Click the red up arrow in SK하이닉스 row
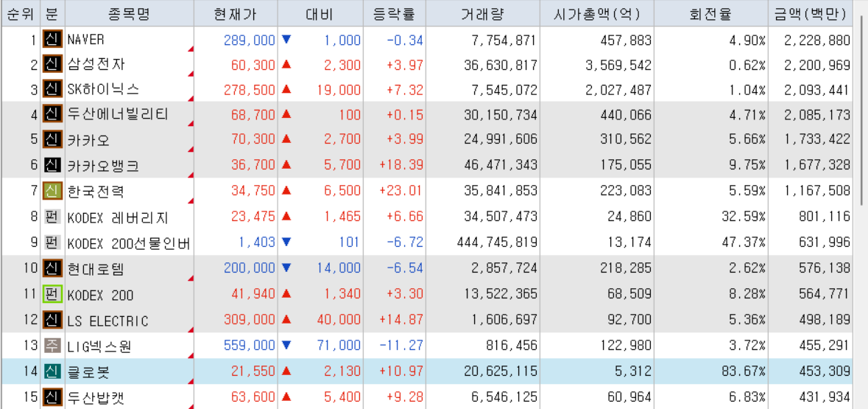Screen dimensions: 868x409 click(x=286, y=89)
